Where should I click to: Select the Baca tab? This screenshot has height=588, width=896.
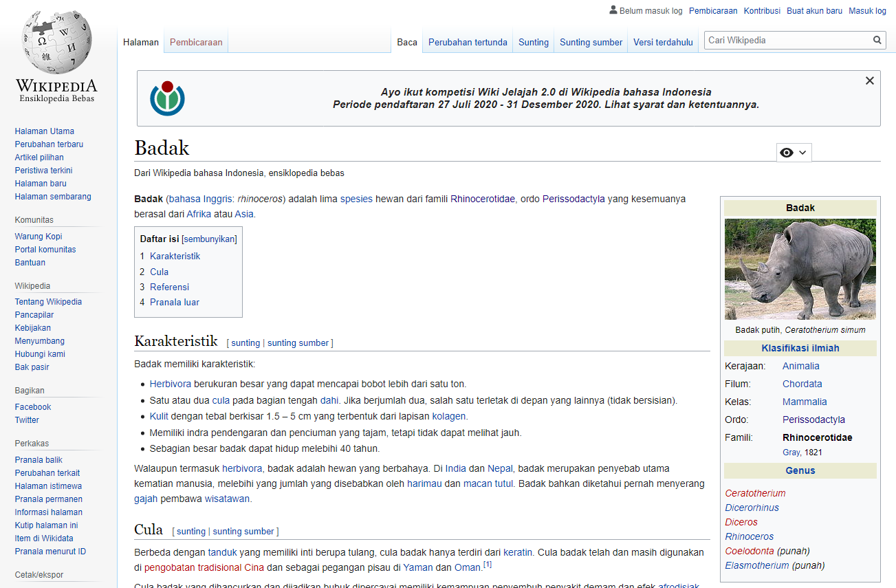click(407, 43)
